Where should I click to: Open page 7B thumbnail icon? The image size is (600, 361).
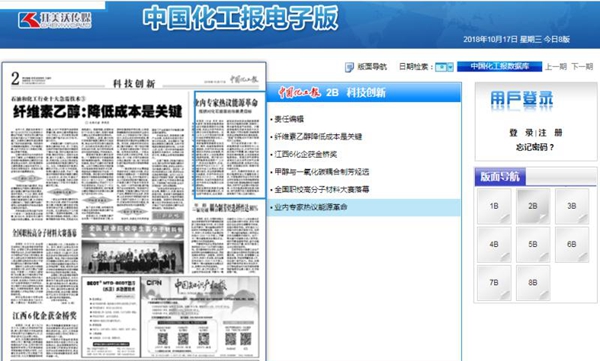coord(494,283)
